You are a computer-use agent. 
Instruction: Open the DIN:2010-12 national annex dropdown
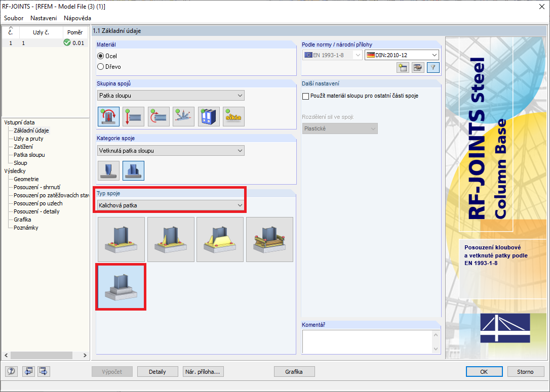[x=402, y=55]
